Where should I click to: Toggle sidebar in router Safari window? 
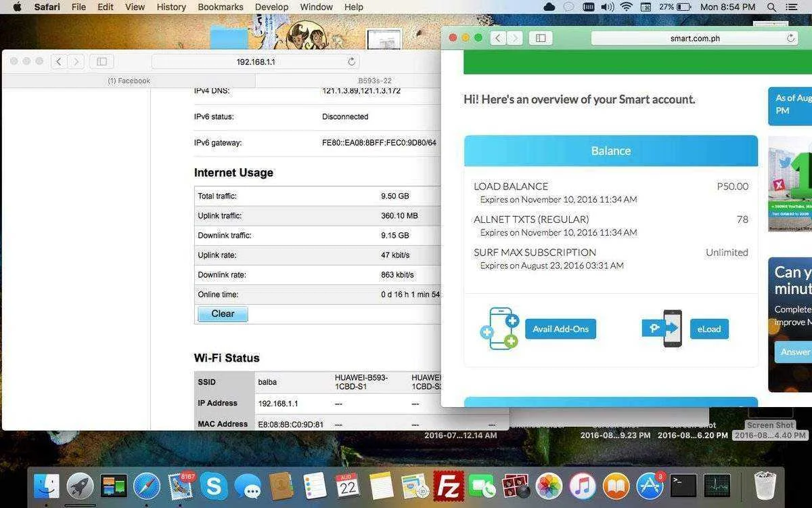pos(101,62)
